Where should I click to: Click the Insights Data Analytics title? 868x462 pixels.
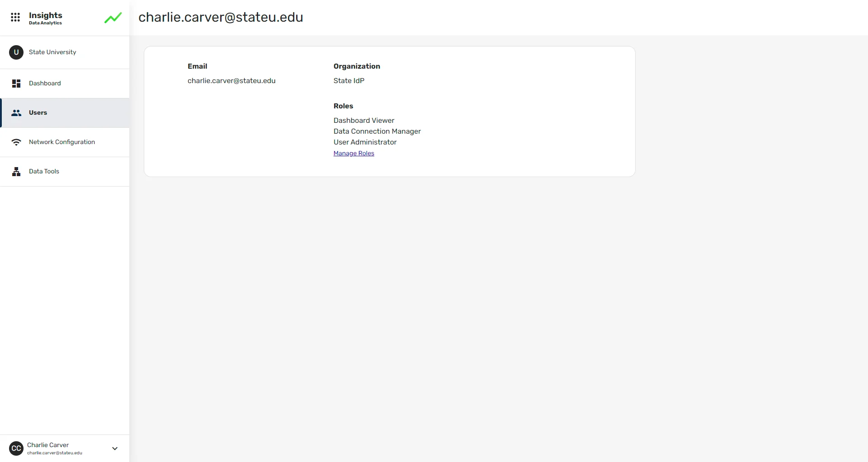click(x=45, y=18)
